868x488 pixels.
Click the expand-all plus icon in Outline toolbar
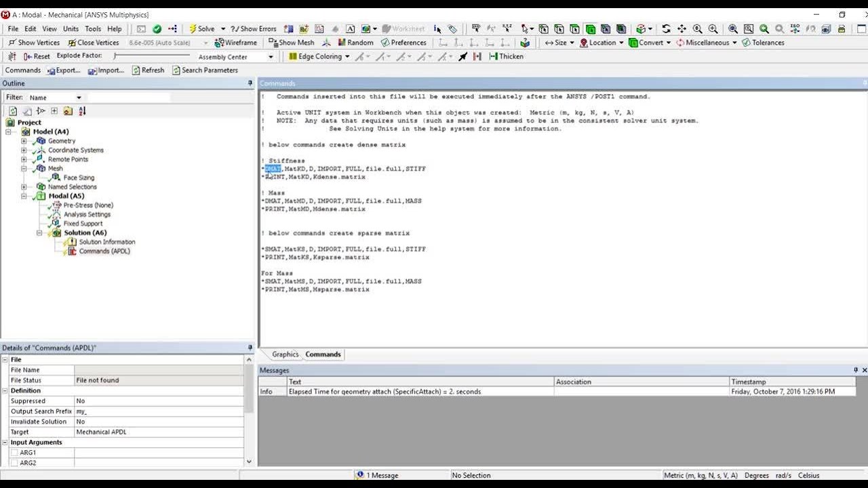click(54, 111)
